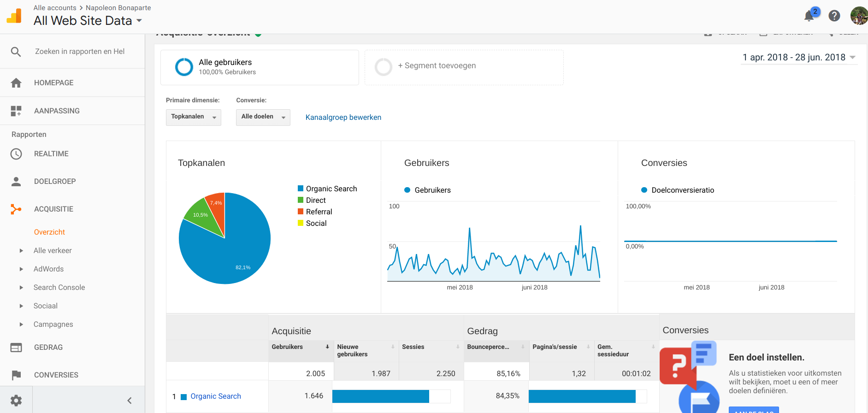This screenshot has height=413, width=868.
Task: Expand the Search Console submenu
Action: [x=21, y=288]
